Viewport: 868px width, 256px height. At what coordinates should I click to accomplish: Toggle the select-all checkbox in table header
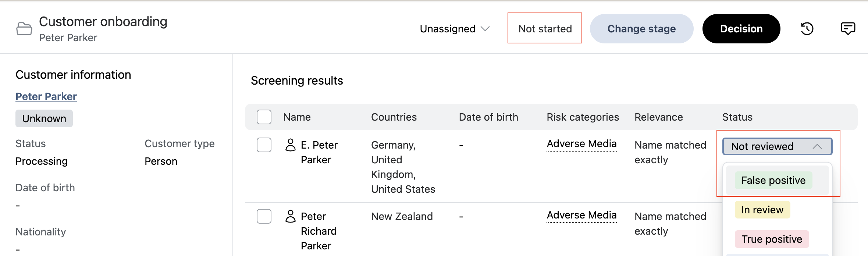(264, 117)
